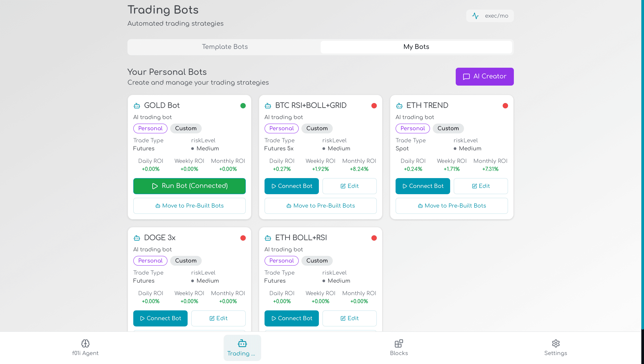Move DOGE 3x... no, GOLD Bot to Pre-Built Bots
Screen dimensions: 644x364
(189, 206)
